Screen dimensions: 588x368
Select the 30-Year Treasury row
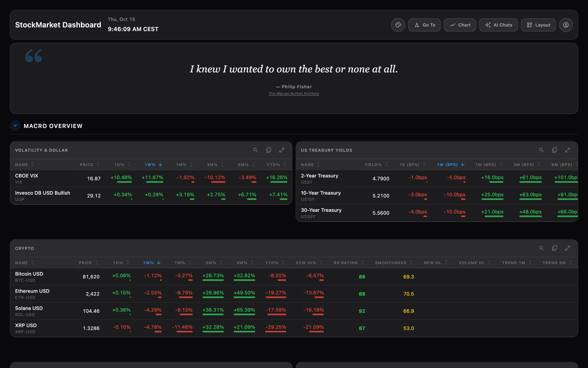point(437,213)
